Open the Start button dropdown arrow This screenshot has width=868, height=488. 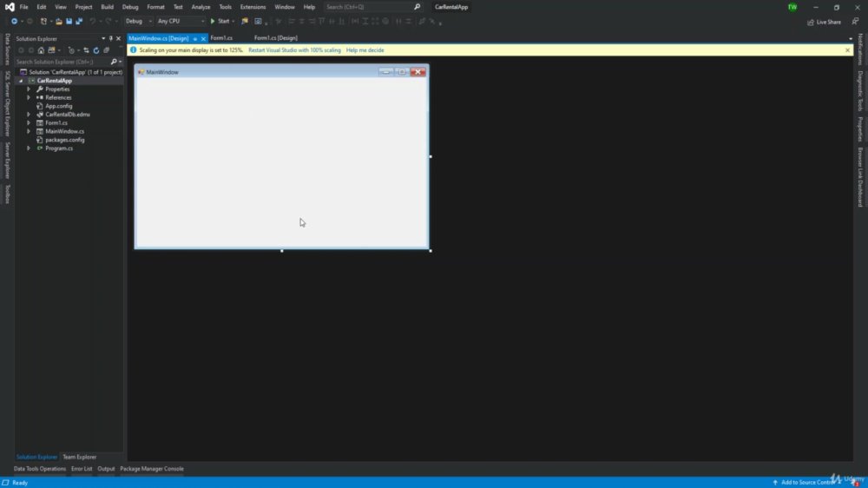233,21
